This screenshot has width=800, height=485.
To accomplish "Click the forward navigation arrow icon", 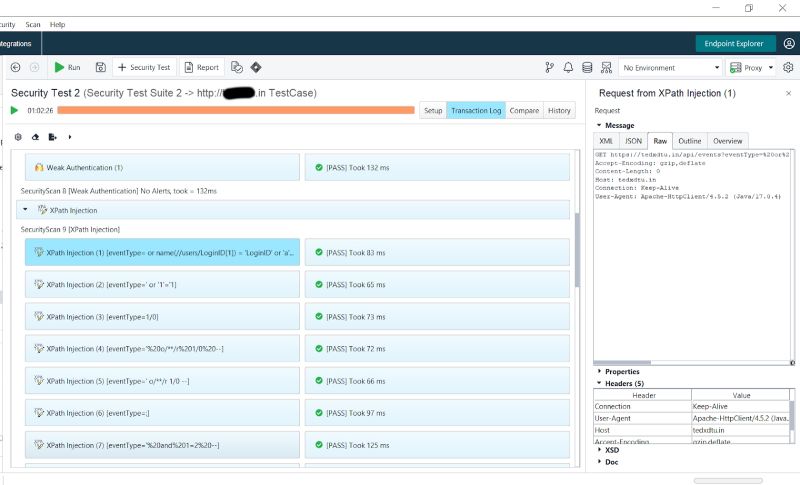I will coord(34,67).
